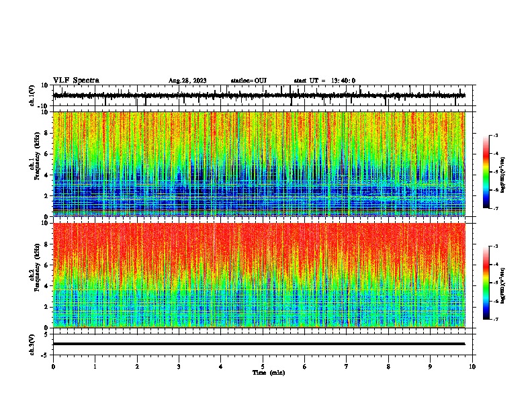Click time axis tick label 1
Screen dimensions: 532x411
95,367
